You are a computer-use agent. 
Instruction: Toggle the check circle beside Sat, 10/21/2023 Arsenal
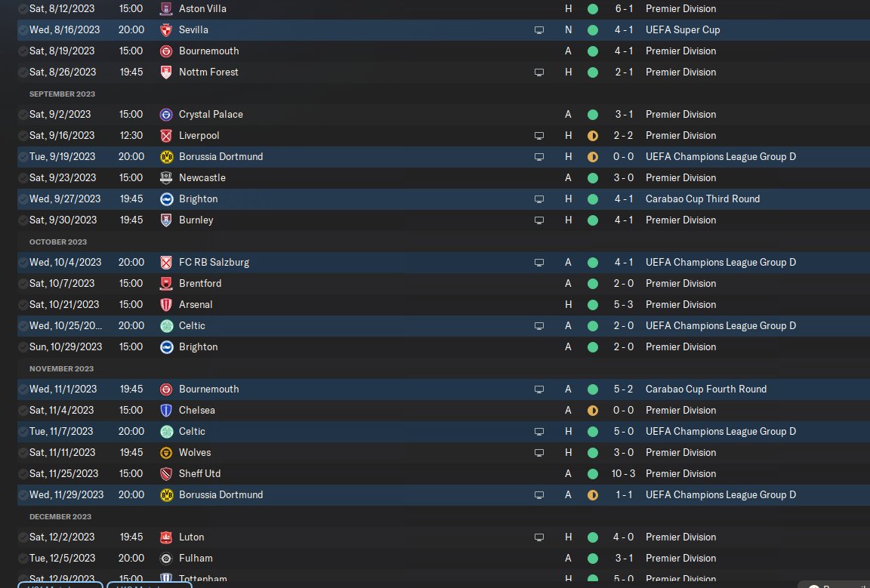tap(23, 305)
